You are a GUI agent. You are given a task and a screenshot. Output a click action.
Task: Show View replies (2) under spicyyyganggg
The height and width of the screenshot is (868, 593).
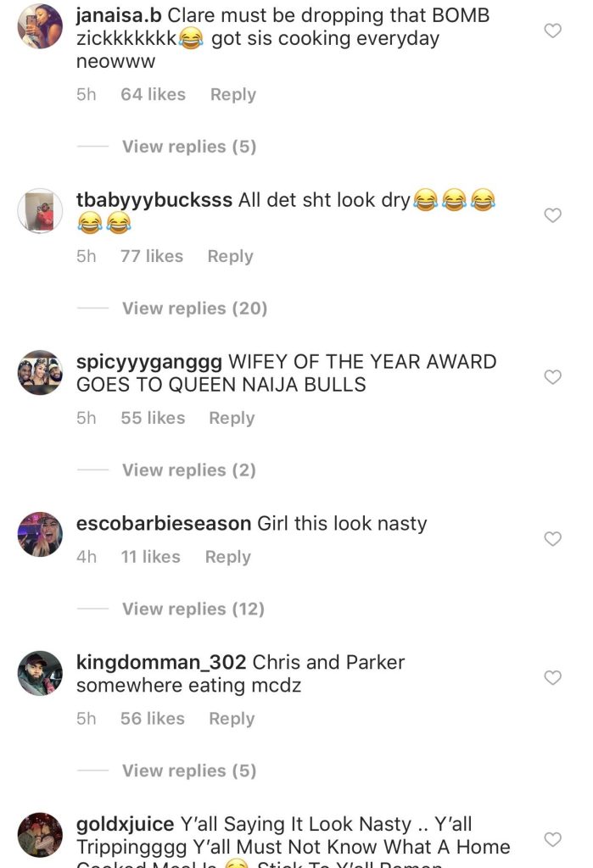(x=189, y=470)
